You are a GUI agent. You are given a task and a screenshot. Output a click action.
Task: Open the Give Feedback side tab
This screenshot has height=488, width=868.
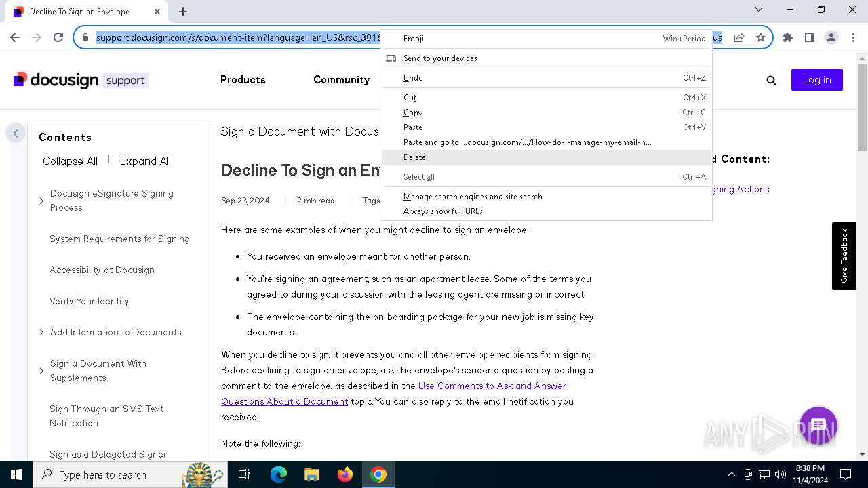[844, 256]
